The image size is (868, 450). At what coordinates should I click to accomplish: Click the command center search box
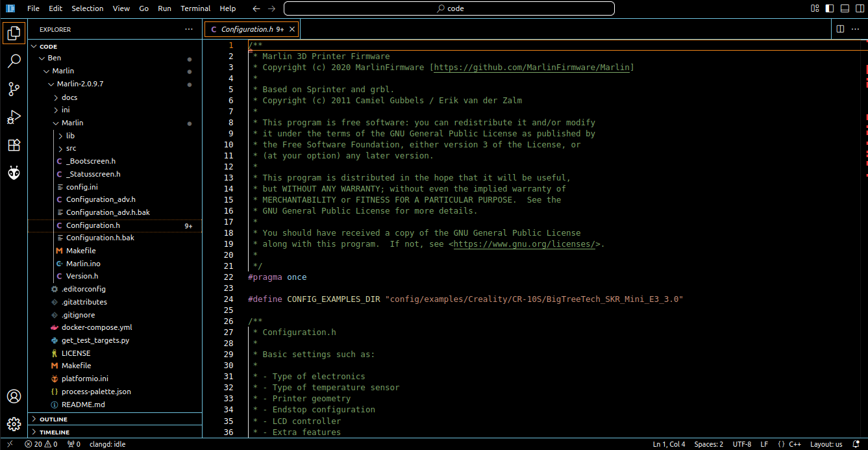pyautogui.click(x=449, y=8)
